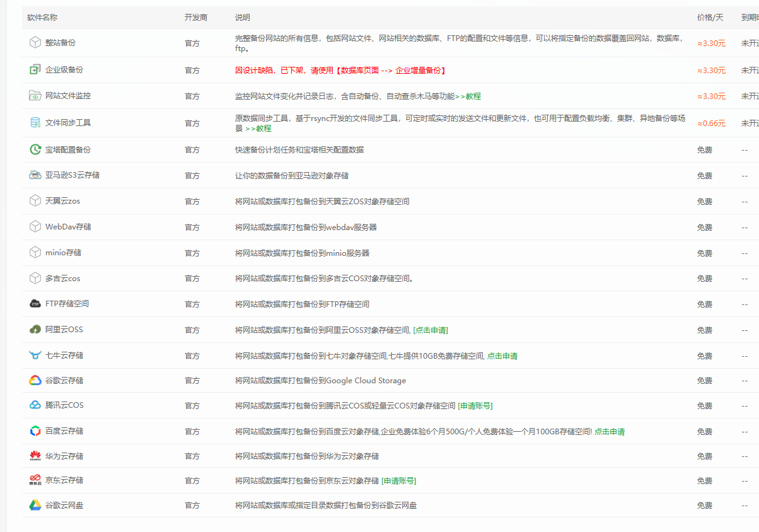The height and width of the screenshot is (532, 759).
Task: Select the WebDav存储 name text
Action: [68, 227]
